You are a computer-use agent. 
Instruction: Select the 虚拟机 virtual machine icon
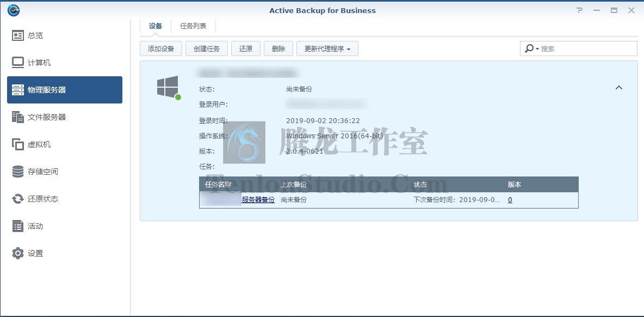(17, 144)
